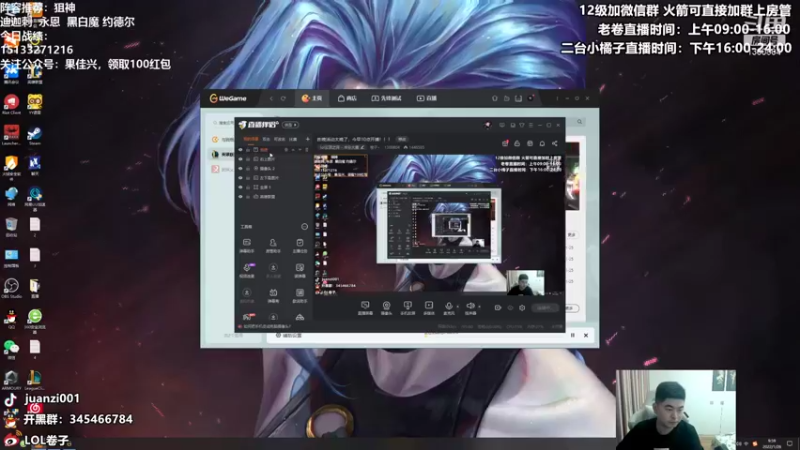Image resolution: width=800 pixels, height=450 pixels.
Task: Lock the 右上图片 source
Action: [x=248, y=159]
